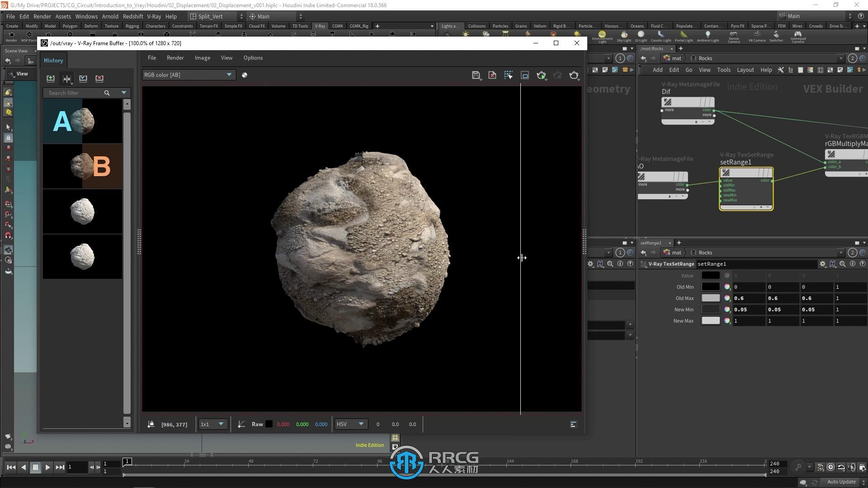868x488 pixels.
Task: Select the render region icon in frame buffer
Action: (524, 75)
